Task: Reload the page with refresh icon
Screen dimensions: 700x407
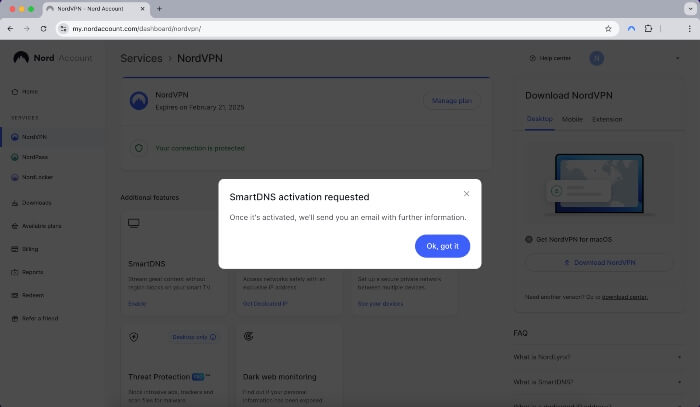Action: (x=43, y=29)
